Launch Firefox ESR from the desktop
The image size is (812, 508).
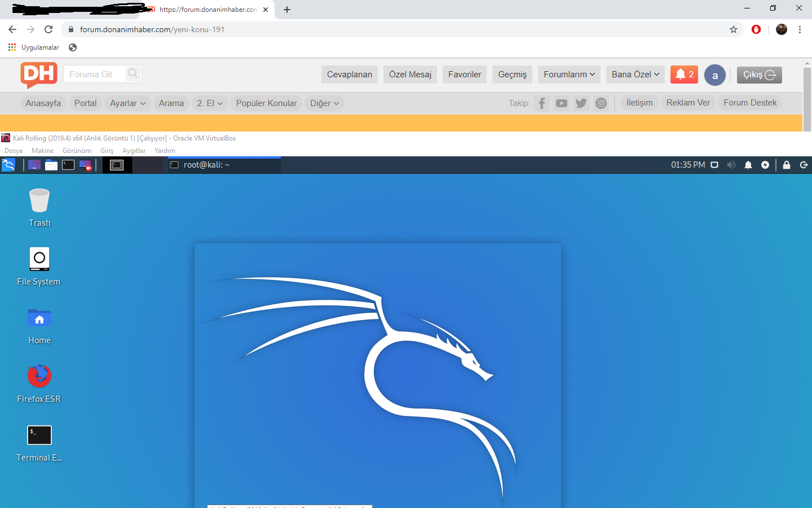point(39,384)
